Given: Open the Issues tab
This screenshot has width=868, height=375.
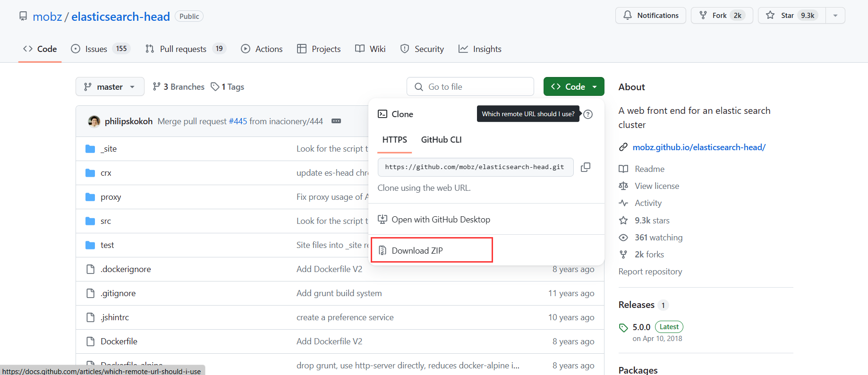Looking at the screenshot, I should pos(101,49).
